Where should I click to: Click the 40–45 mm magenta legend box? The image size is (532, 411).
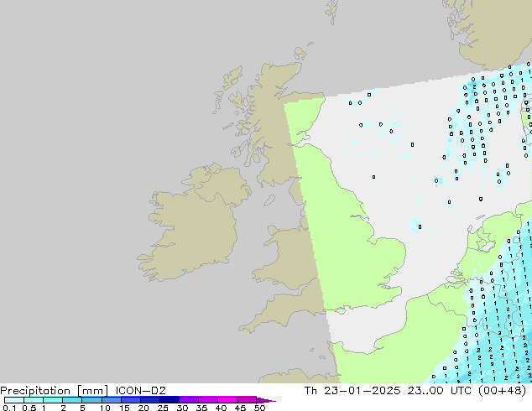point(227,400)
